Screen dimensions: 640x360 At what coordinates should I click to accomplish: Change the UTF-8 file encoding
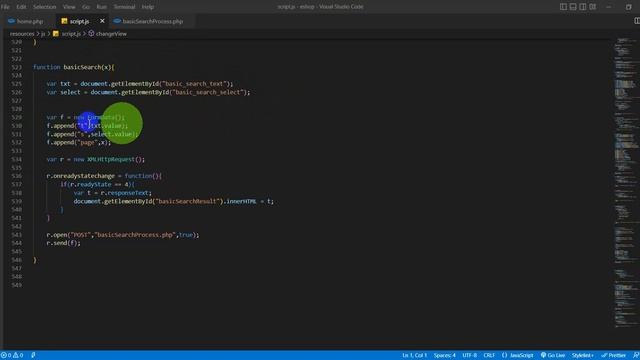coord(469,355)
